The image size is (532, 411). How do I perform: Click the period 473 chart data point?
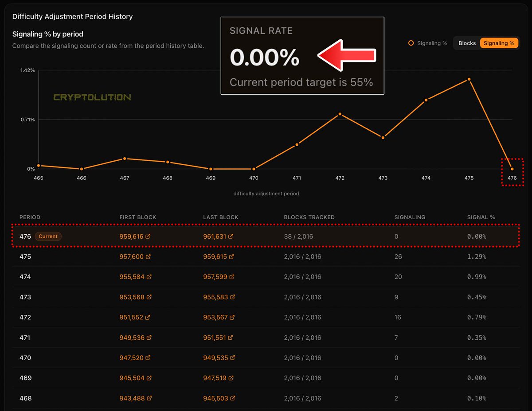383,138
